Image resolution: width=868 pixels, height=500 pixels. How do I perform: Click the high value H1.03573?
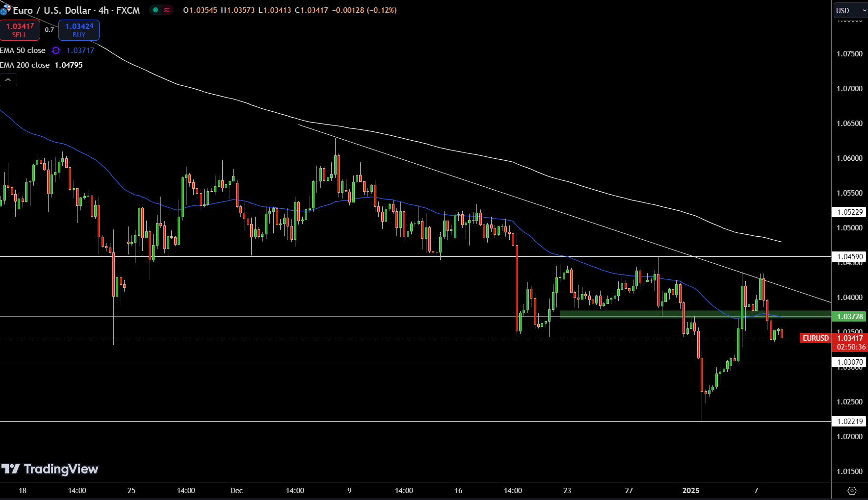(x=238, y=10)
